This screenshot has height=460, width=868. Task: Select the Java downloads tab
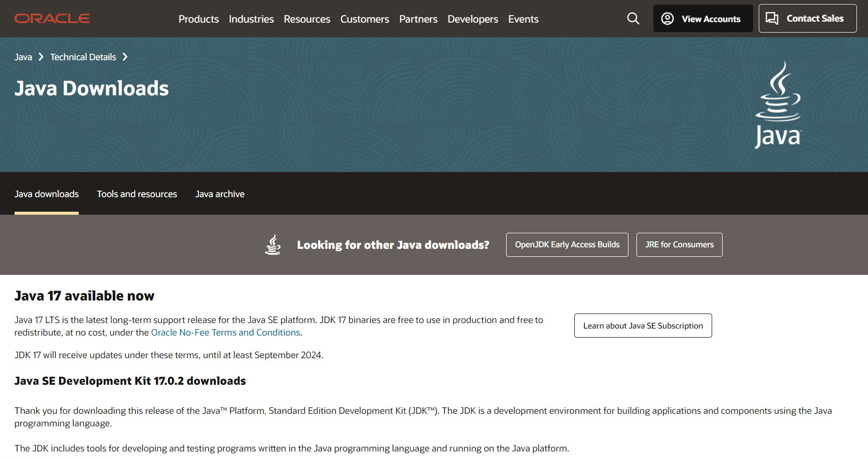click(47, 194)
